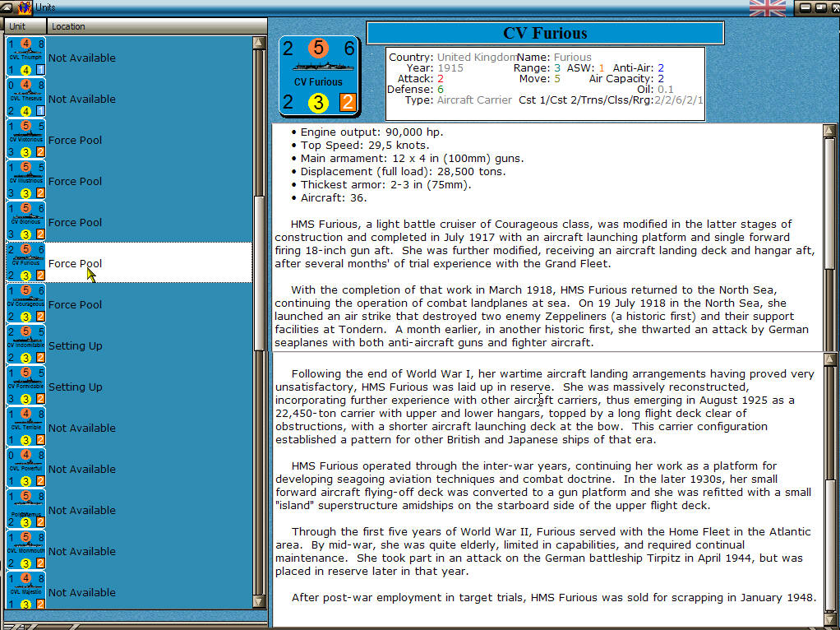Click Setting Up text beside CV Indomitable

(76, 345)
